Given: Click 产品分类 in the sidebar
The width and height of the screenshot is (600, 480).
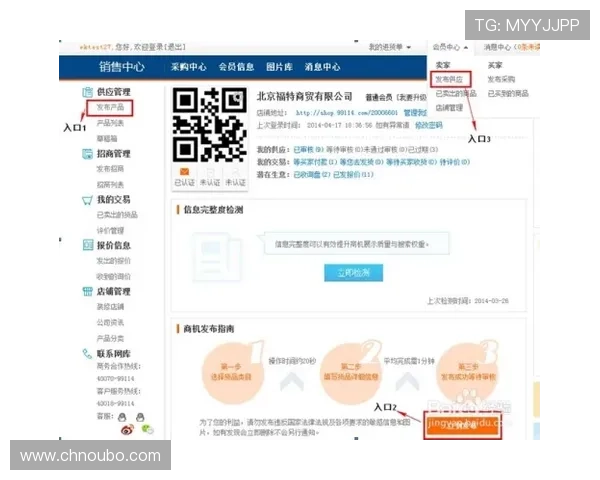Looking at the screenshot, I should pyautogui.click(x=110, y=338).
